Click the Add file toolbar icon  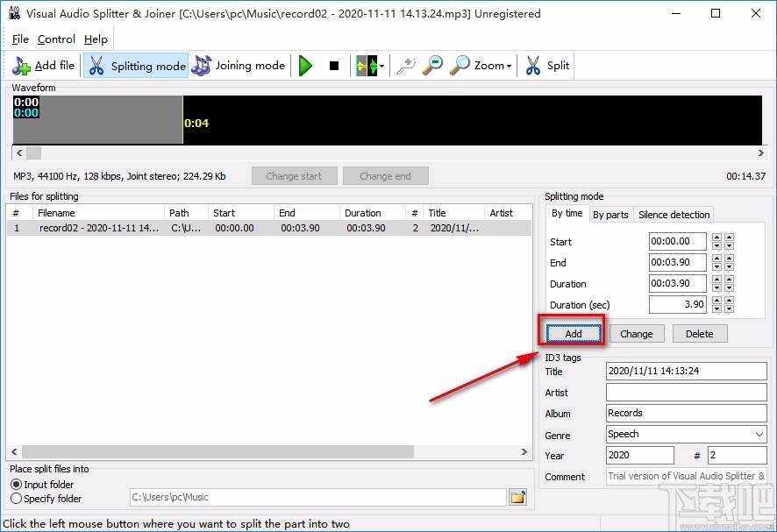21,66
